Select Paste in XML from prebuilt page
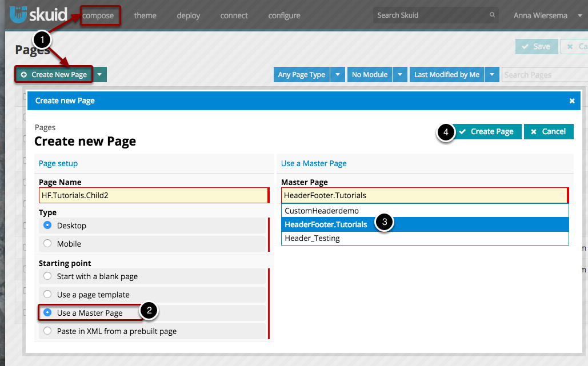This screenshot has width=588, height=366. [x=47, y=331]
